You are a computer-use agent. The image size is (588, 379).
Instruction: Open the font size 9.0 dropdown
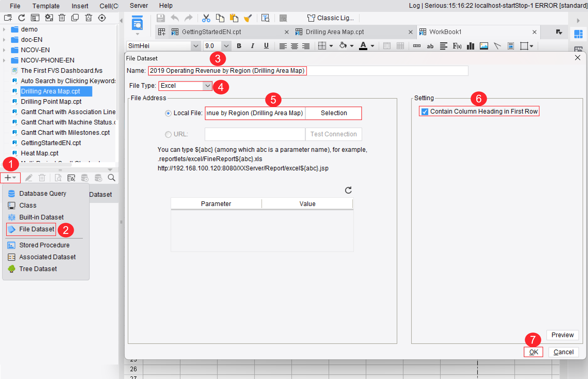(226, 46)
